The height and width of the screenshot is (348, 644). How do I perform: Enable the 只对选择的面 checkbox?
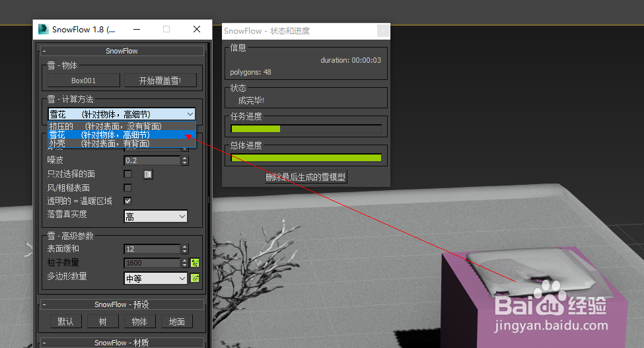click(127, 174)
